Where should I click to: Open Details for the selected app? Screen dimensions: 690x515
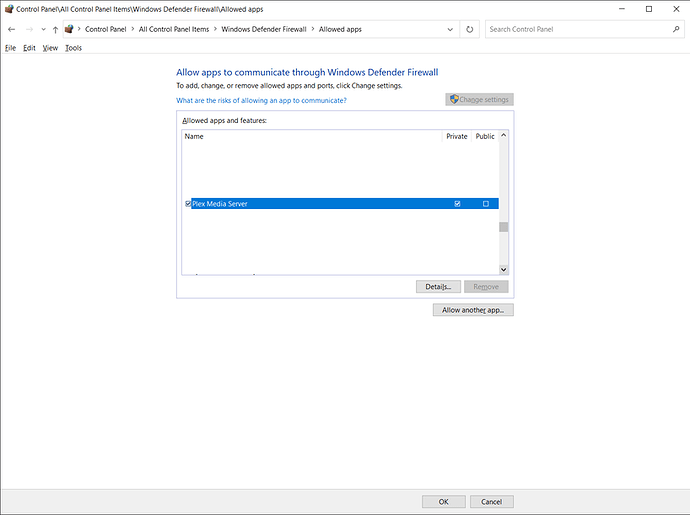[x=438, y=287]
